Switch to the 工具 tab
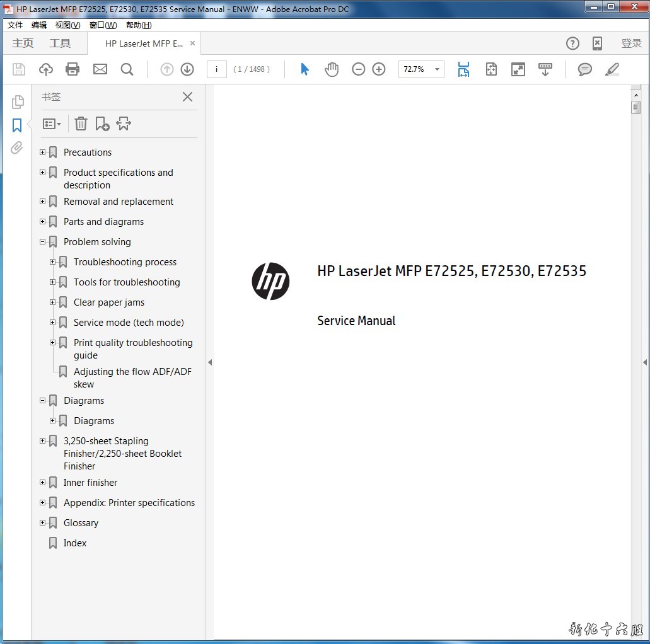This screenshot has height=644, width=650. (60, 43)
